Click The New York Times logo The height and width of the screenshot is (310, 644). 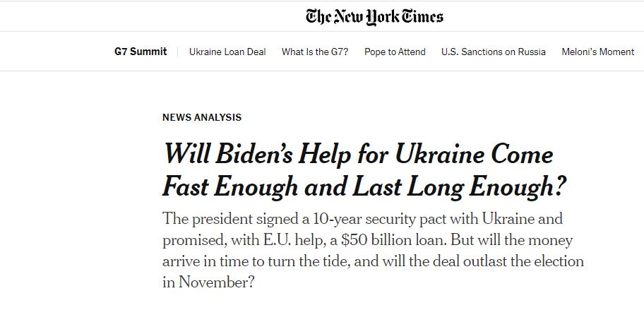pyautogui.click(x=374, y=16)
